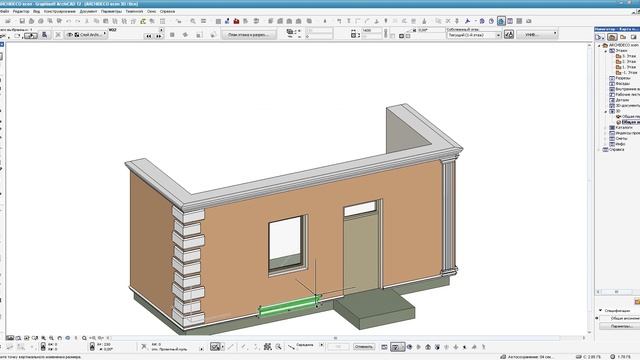
Task: Switch to Navigator Layout Book icon
Action: tap(633, 37)
